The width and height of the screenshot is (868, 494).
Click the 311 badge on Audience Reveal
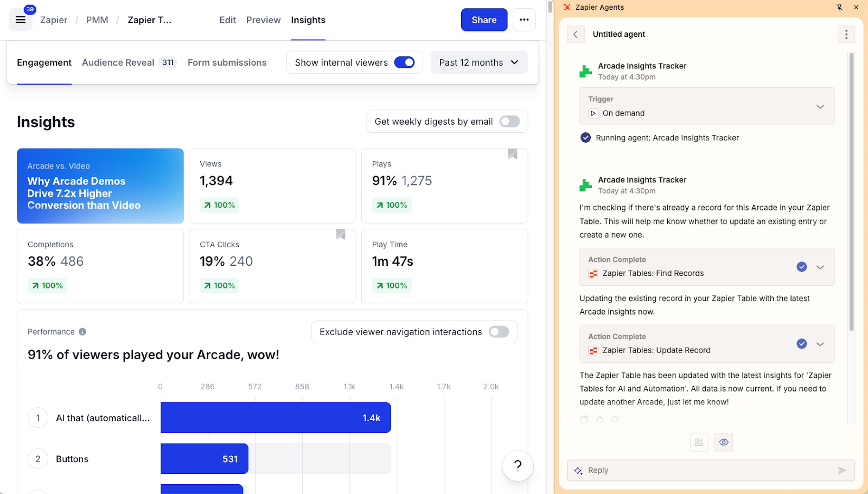[x=168, y=62]
